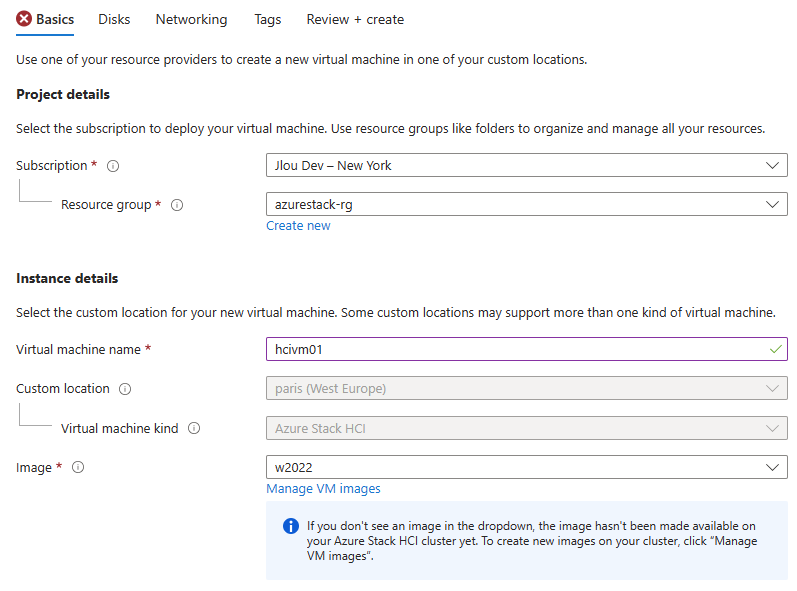Open the Image dropdown showing w2022
Screen dimensions: 797x591
527,468
